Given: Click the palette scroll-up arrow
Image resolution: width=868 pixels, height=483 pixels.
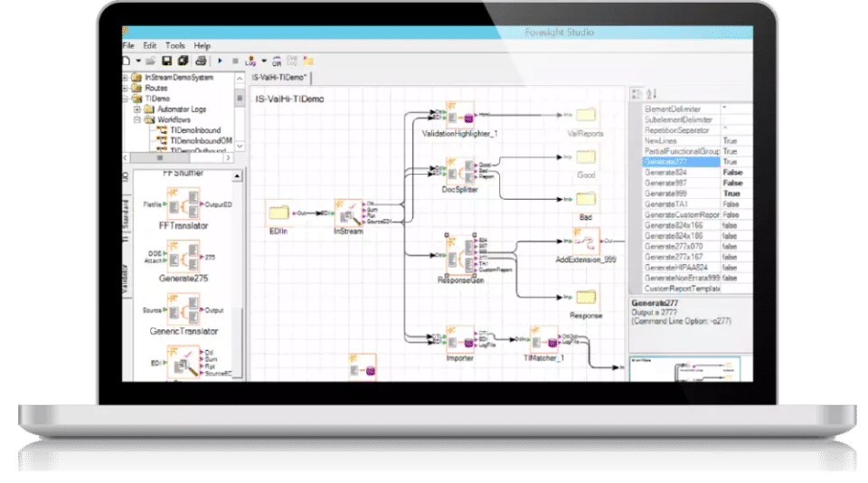Looking at the screenshot, I should coord(237,176).
